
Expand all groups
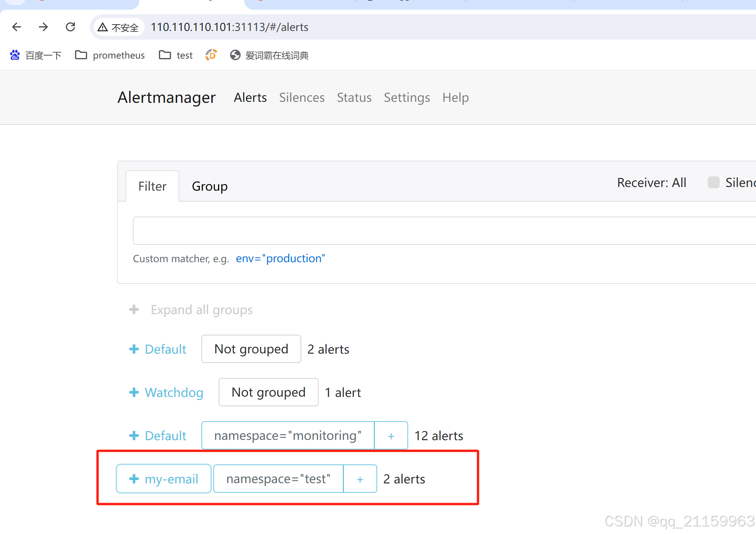coord(191,310)
